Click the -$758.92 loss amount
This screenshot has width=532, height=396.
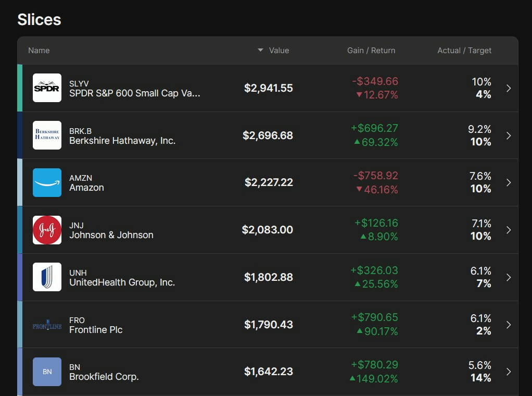[x=376, y=176]
